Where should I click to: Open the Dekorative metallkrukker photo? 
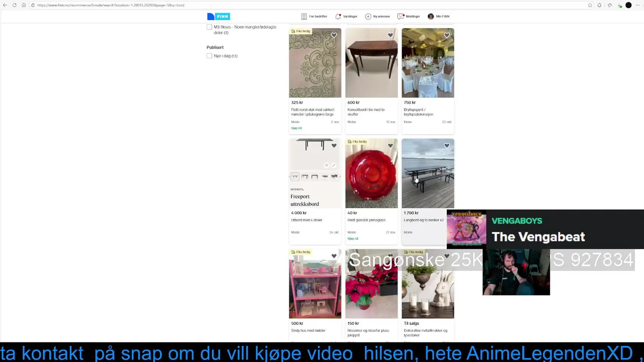428,284
